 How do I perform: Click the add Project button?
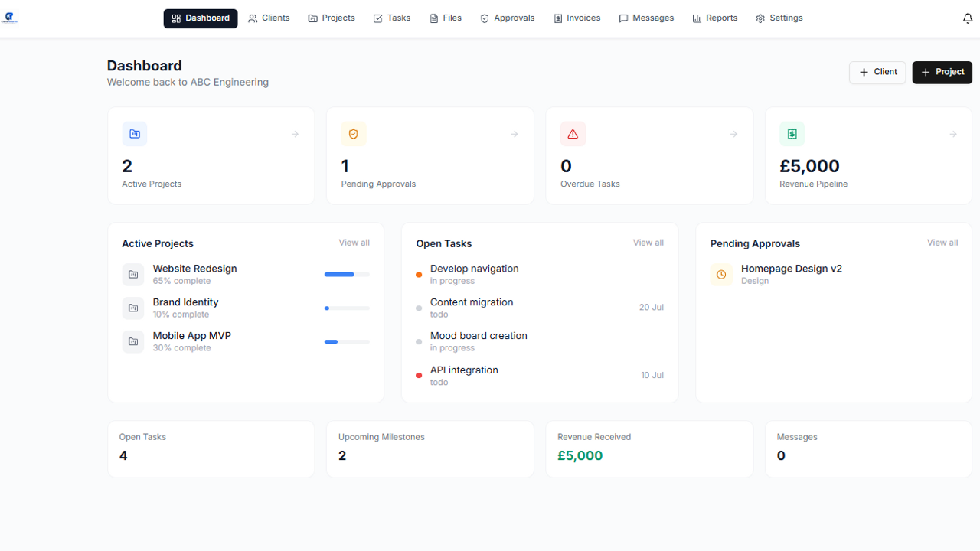[942, 72]
